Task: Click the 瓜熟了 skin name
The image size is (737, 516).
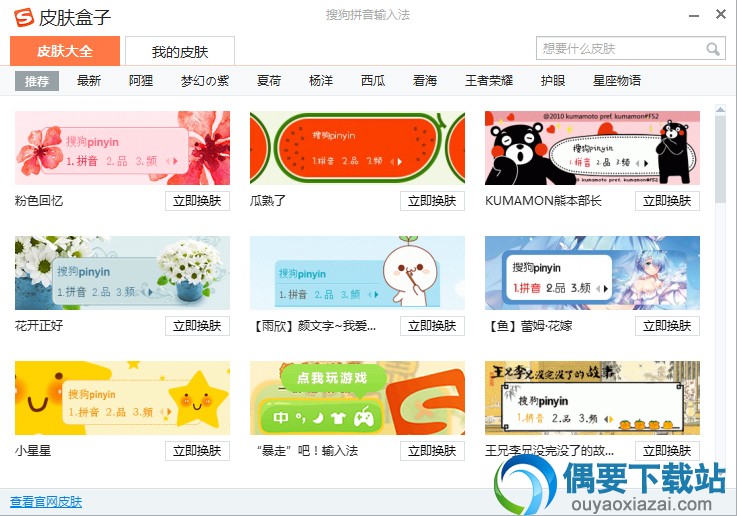Action: click(x=268, y=201)
